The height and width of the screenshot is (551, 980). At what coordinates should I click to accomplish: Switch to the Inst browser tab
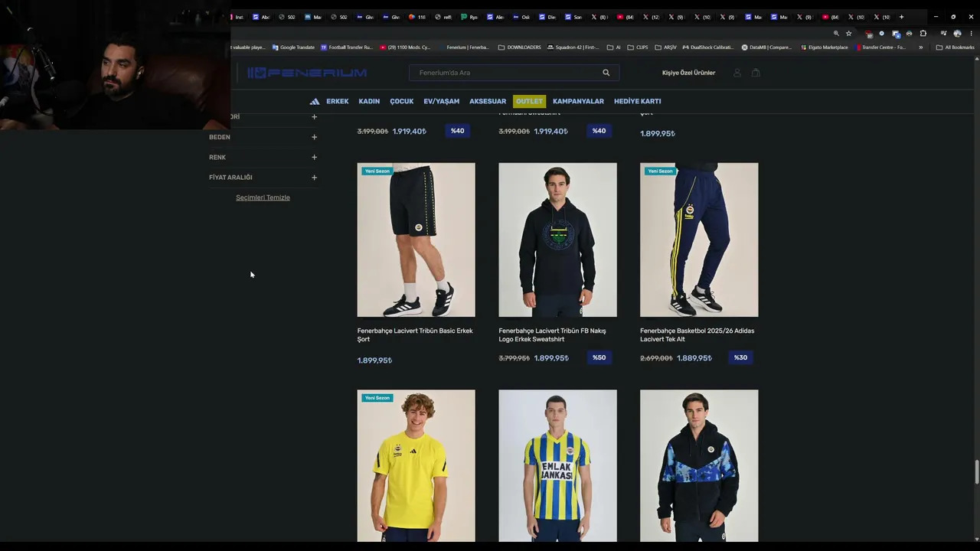pos(237,17)
